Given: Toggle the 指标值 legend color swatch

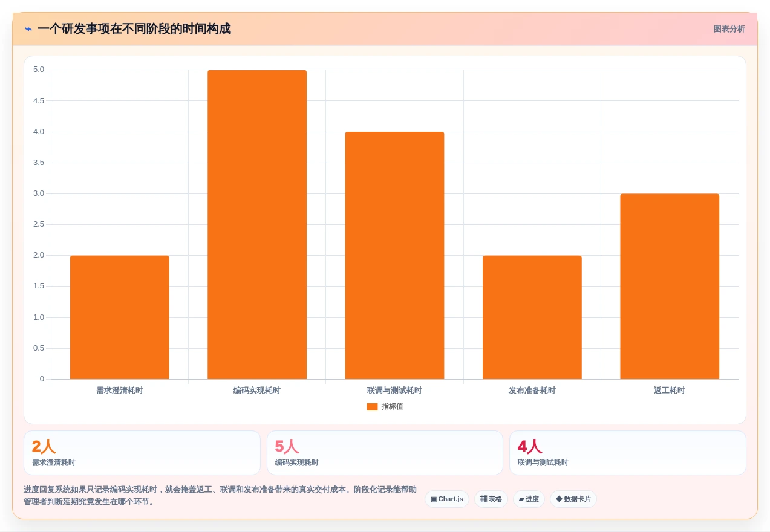Looking at the screenshot, I should (x=372, y=407).
